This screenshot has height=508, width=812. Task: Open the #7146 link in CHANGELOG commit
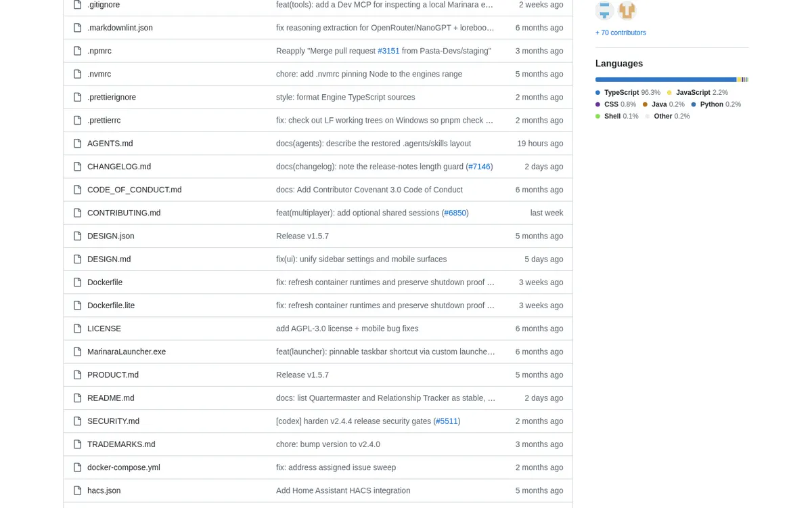coord(479,167)
